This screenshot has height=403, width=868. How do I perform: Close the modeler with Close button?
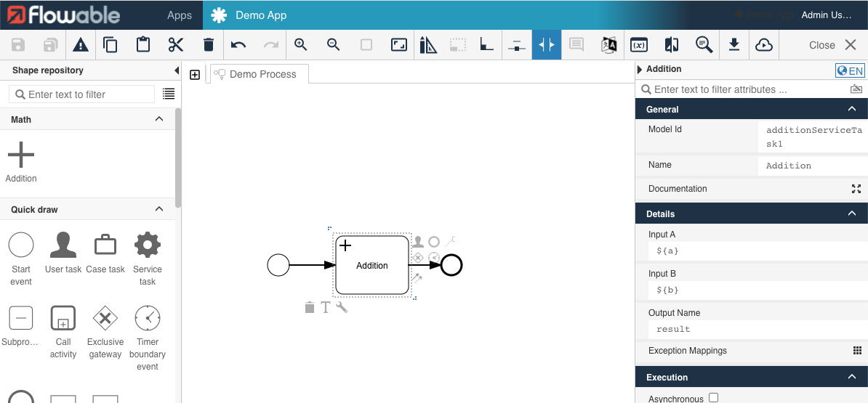tap(833, 45)
